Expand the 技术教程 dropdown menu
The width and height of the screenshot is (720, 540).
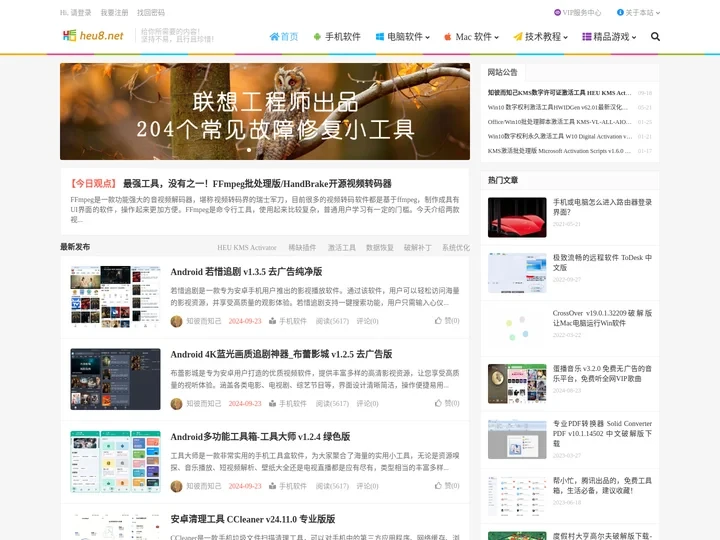tap(565, 38)
